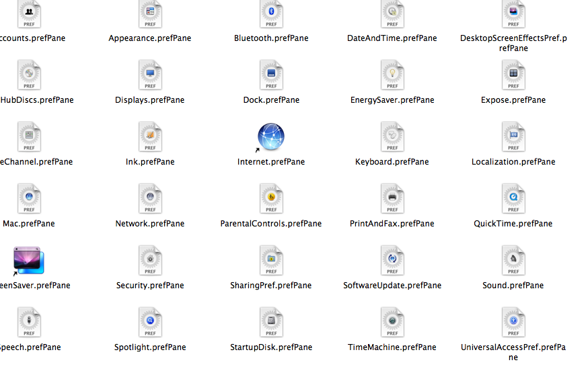Click the Security.prefPane icon

tap(150, 260)
